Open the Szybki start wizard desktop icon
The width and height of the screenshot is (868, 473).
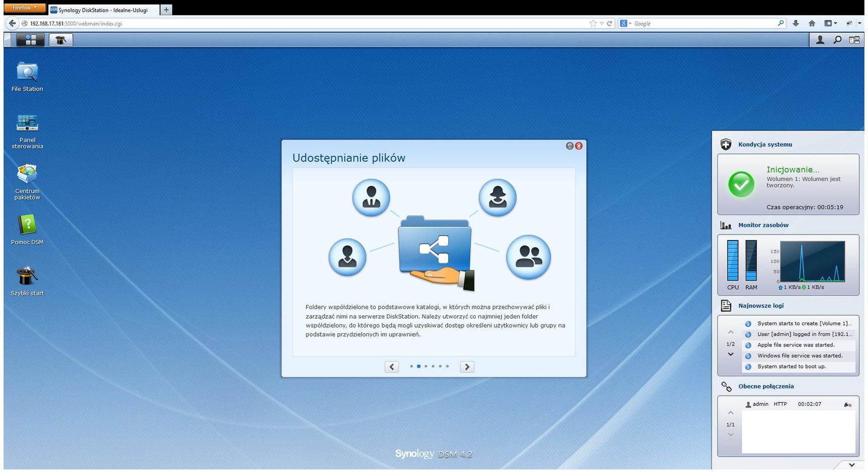(x=27, y=281)
